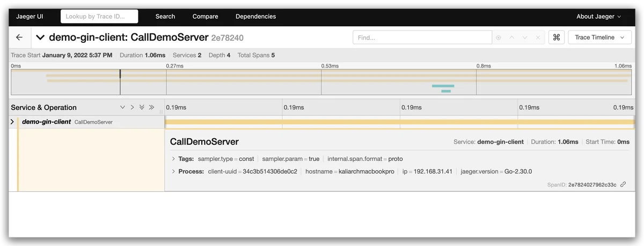The width and height of the screenshot is (644, 246).
Task: Open keyboard shortcuts command icon
Action: pyautogui.click(x=557, y=38)
